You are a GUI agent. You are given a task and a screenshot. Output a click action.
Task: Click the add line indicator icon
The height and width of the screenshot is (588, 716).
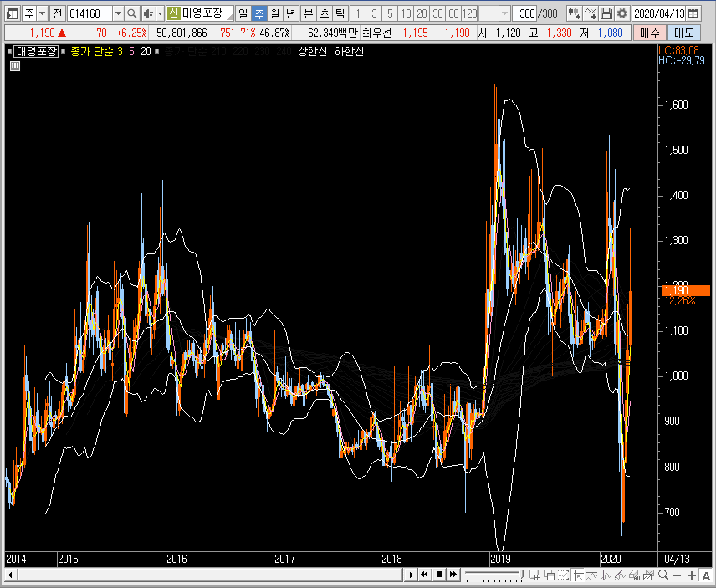coord(590,13)
